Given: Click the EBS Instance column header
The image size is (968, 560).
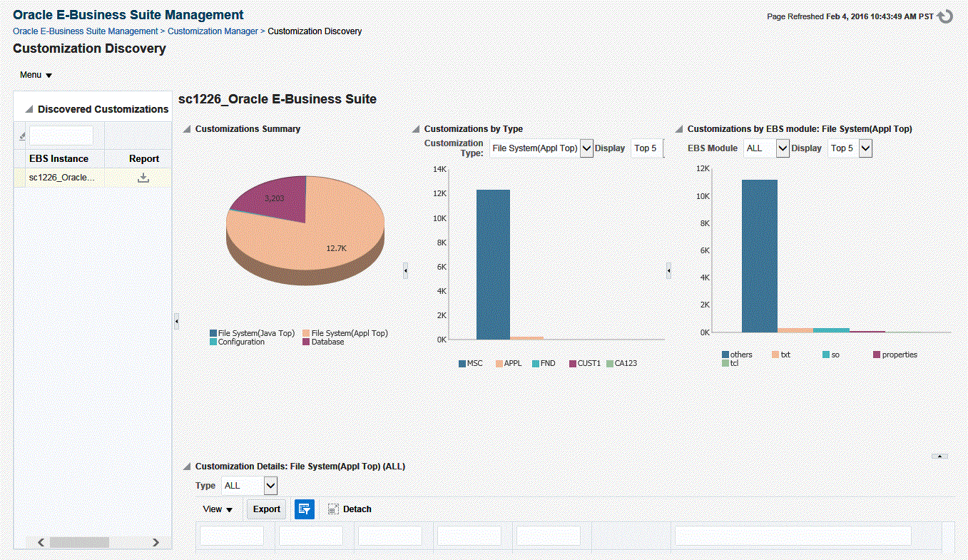Looking at the screenshot, I should click(59, 158).
